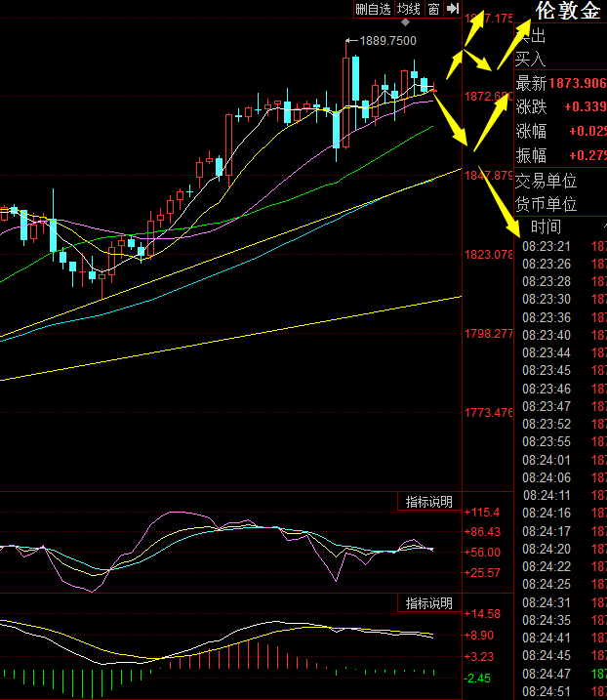Viewport: 607px width, 700px height.
Task: Select the 08:24:47 tick row
Action: tap(564, 674)
